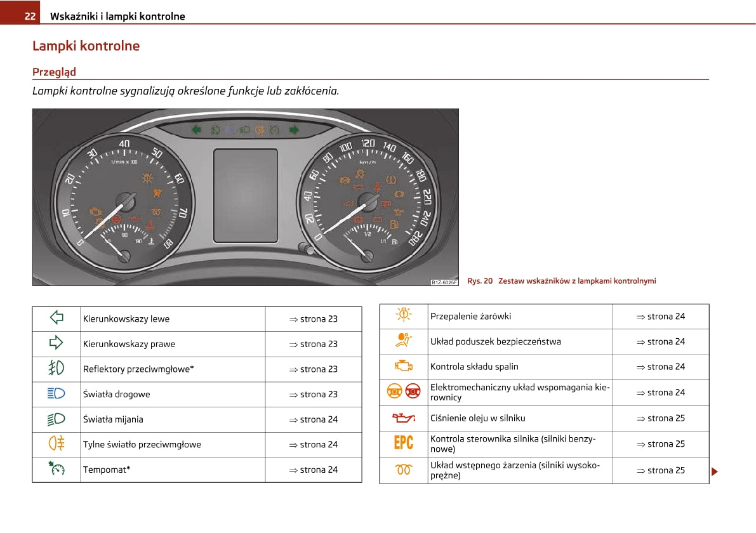Click the red power steering warning icon
Screen dimensions: 756x533
pos(413,392)
